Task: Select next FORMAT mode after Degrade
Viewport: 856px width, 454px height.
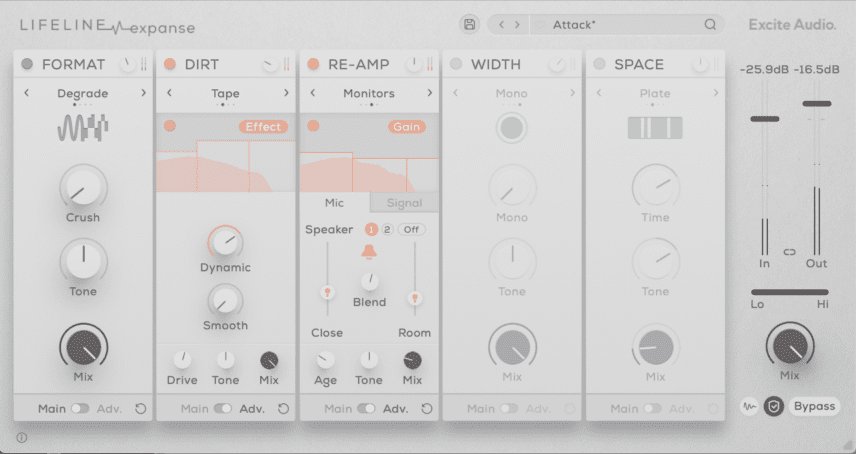Action: click(x=144, y=93)
